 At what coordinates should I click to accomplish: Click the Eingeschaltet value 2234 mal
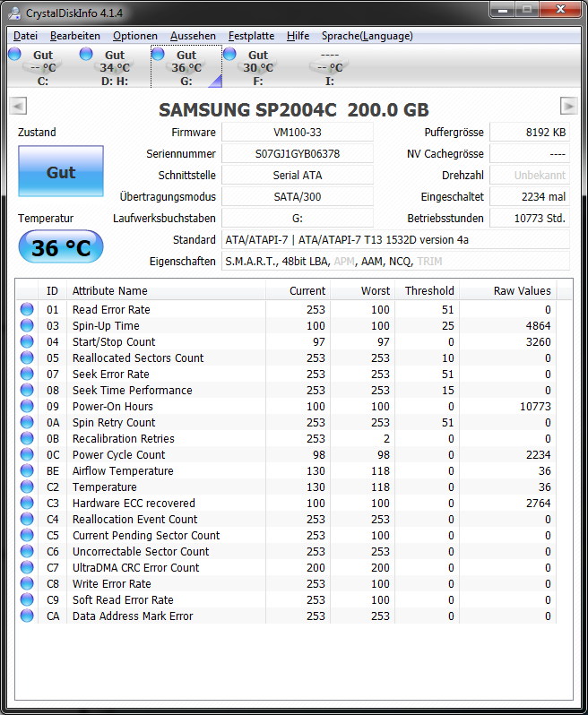[x=530, y=196]
